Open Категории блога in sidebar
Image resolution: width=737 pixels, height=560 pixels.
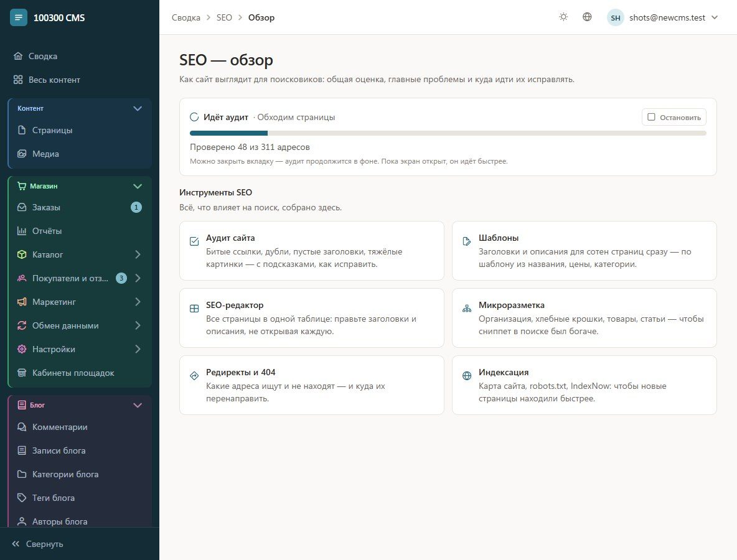pos(80,475)
